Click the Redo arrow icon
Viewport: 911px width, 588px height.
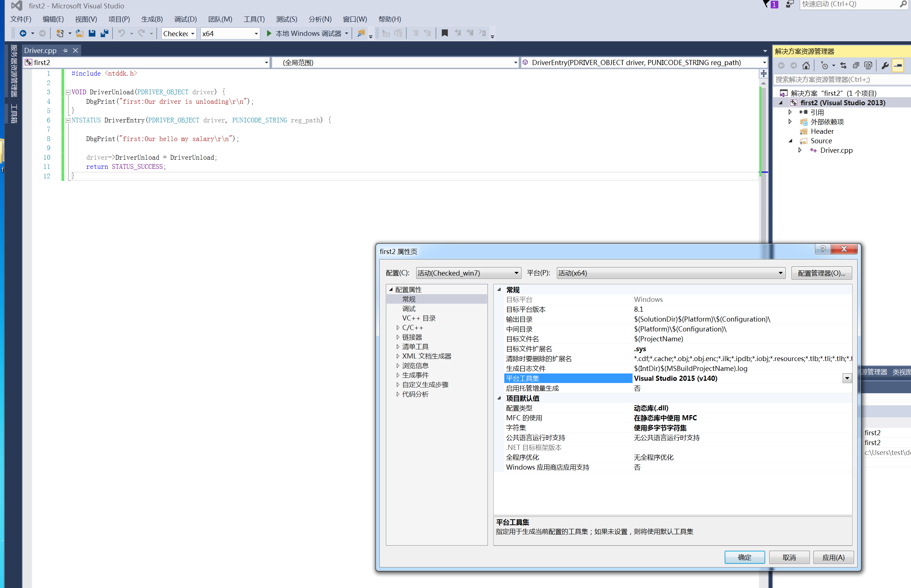coord(142,33)
